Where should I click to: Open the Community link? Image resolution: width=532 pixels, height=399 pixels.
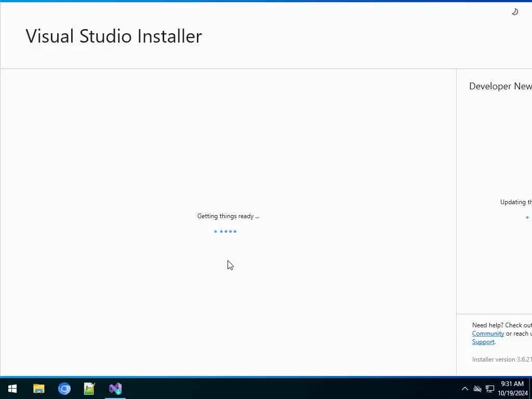pos(488,334)
